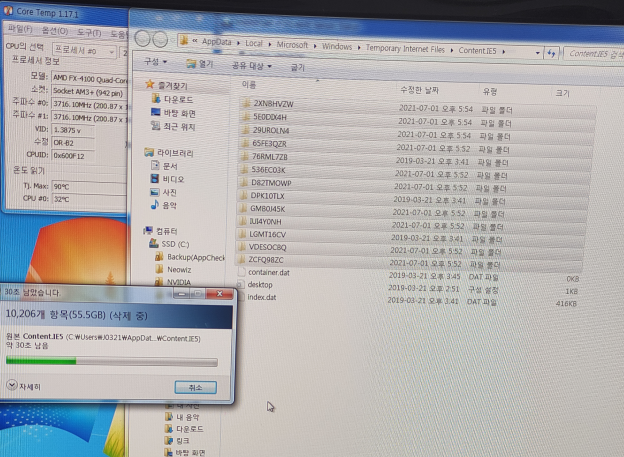Sort by 유형 type column header

click(x=489, y=92)
